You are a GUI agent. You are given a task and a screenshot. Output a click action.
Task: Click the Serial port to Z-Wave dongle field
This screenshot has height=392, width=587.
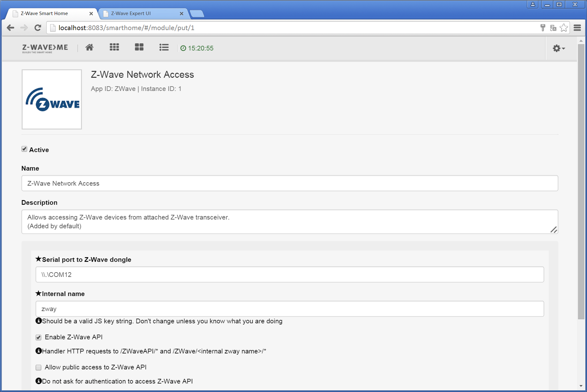click(290, 274)
